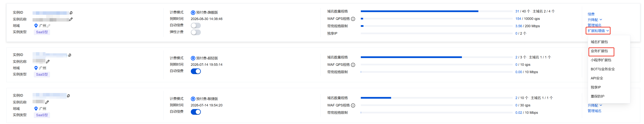Click the 续费 link
Image resolution: width=644 pixels, height=124 pixels.
[x=591, y=14]
